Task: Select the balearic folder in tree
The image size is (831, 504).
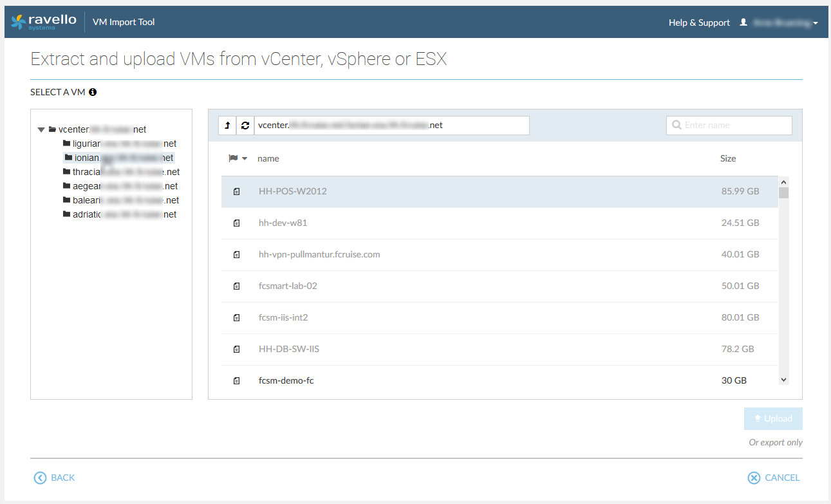Action: pos(121,200)
